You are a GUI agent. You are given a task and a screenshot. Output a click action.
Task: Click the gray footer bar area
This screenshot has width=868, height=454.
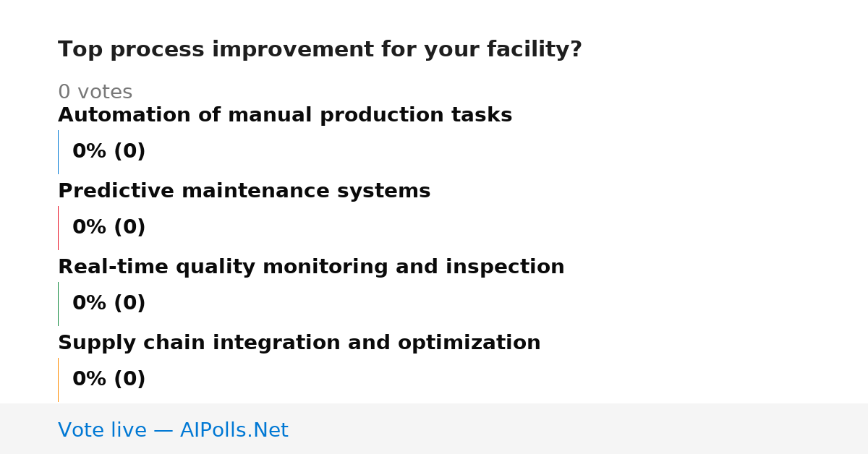pyautogui.click(x=434, y=429)
